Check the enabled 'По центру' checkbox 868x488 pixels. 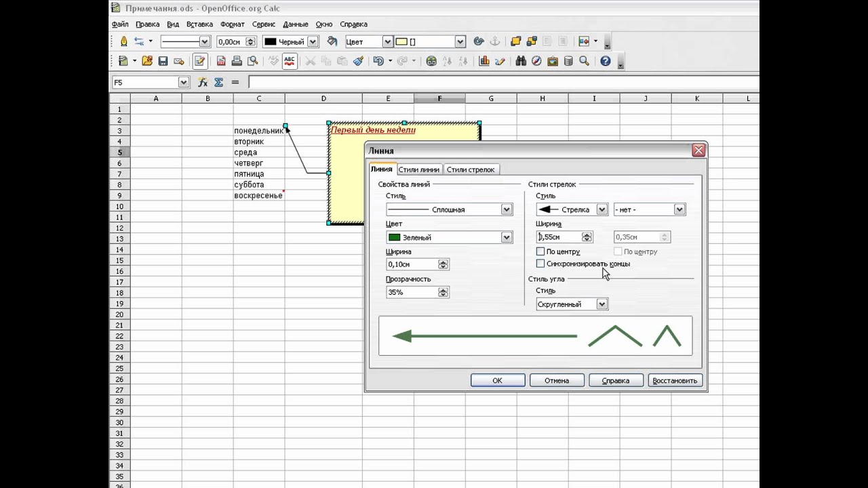[540, 251]
